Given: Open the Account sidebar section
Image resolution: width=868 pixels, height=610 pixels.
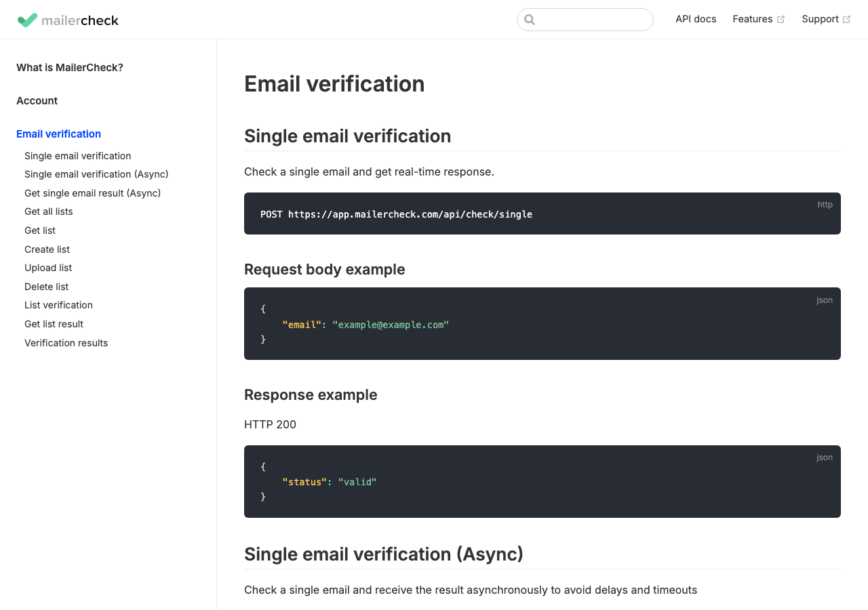Looking at the screenshot, I should tap(37, 101).
